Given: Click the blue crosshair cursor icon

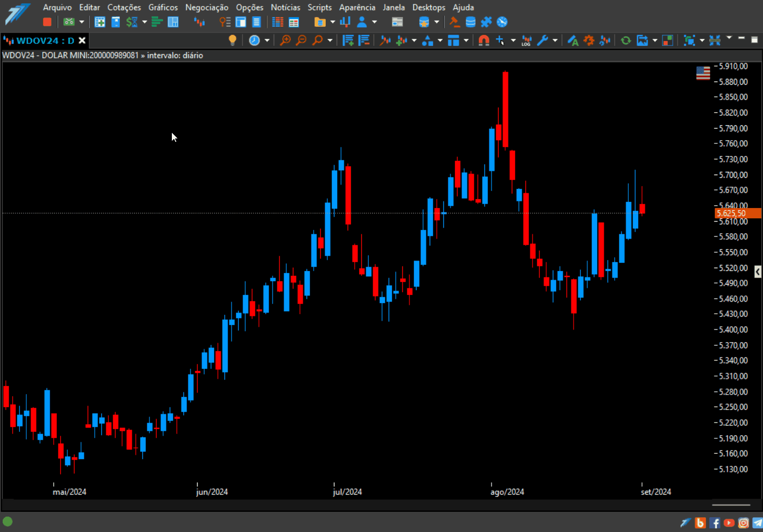Looking at the screenshot, I should pos(500,41).
